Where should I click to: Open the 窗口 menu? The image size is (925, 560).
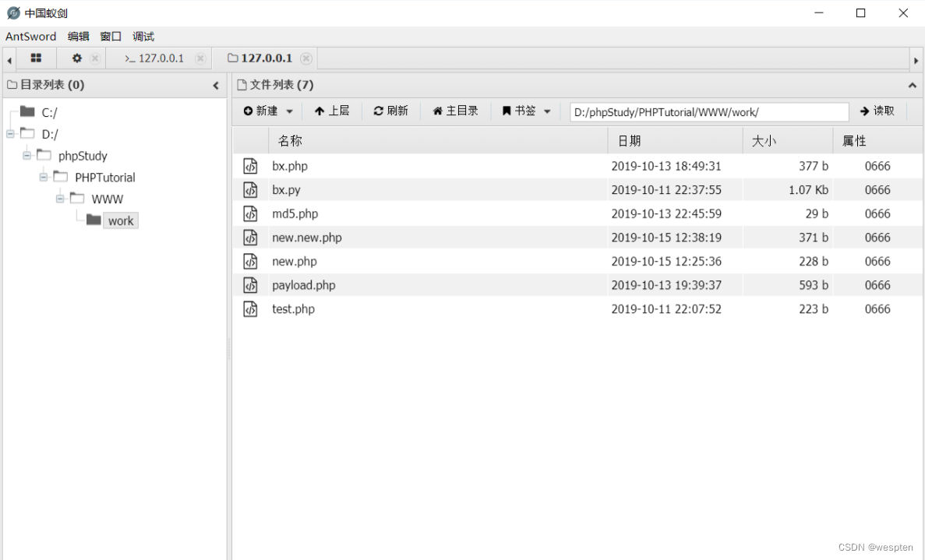point(111,37)
